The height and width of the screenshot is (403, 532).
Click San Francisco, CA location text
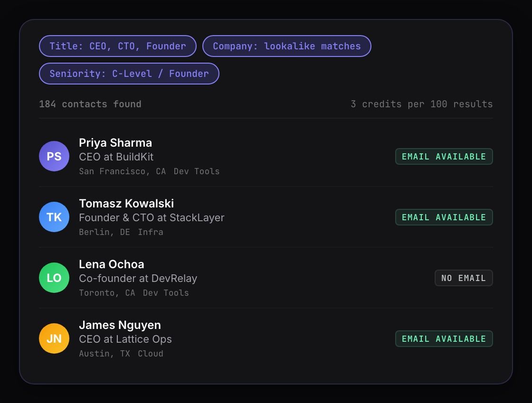(x=122, y=171)
